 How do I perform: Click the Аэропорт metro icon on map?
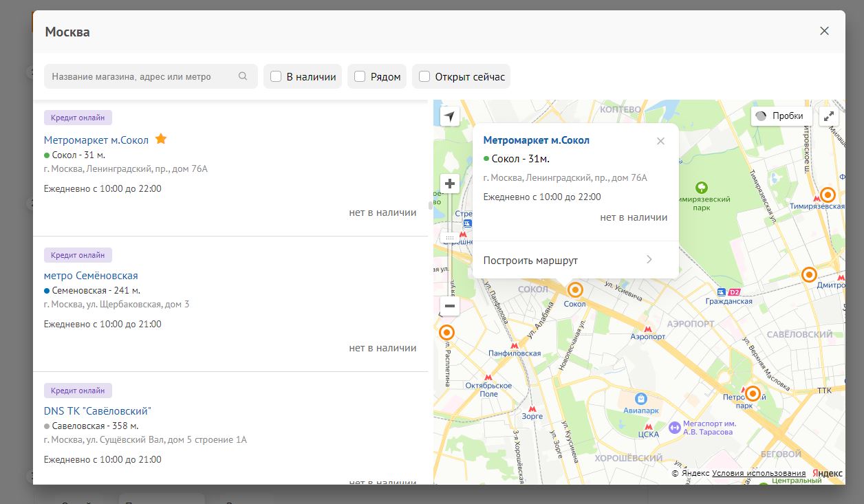[647, 329]
